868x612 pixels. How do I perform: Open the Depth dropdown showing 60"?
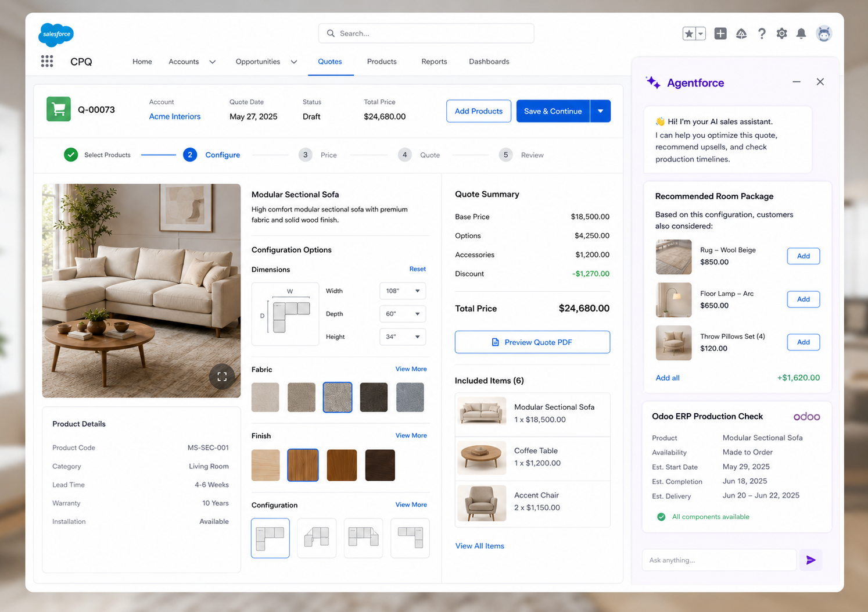pos(403,314)
